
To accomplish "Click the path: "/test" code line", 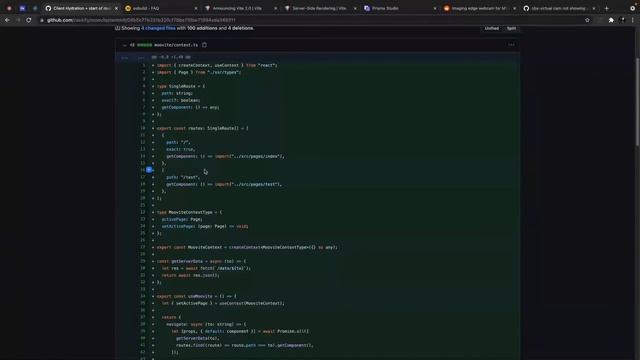I will click(183, 177).
